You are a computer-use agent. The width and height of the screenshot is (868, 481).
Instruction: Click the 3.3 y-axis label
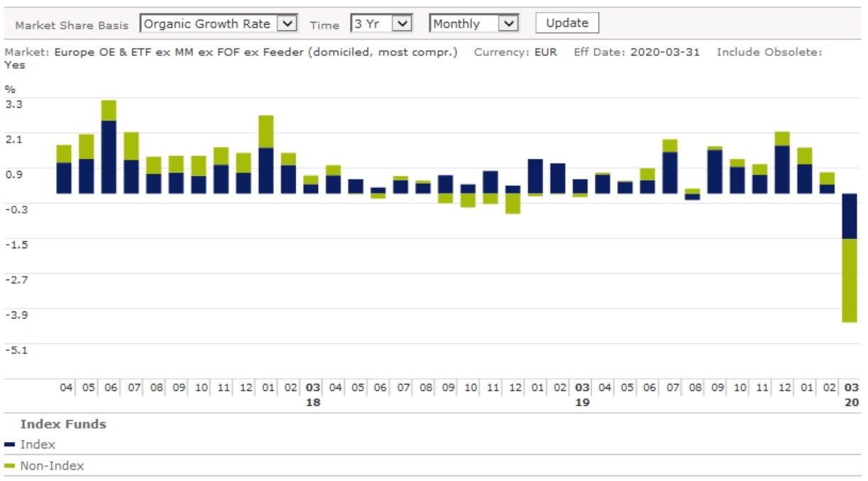[13, 104]
